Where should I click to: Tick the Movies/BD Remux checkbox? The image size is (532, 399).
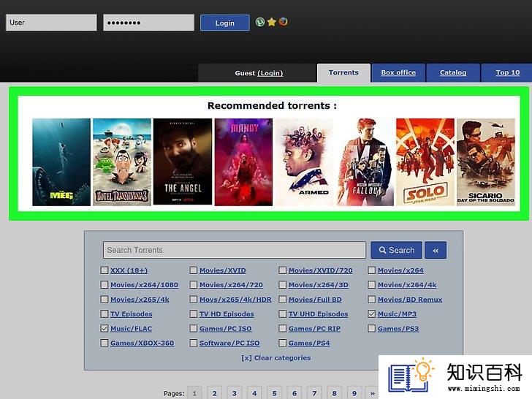371,300
